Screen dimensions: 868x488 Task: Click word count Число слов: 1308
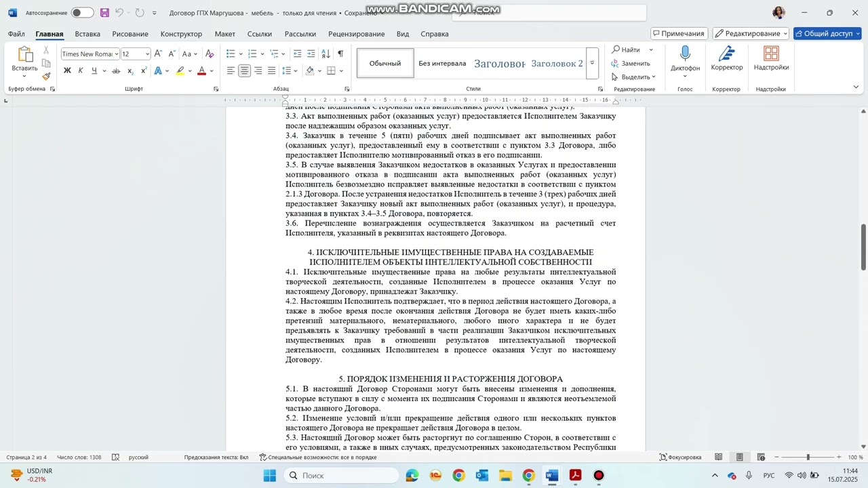click(79, 457)
